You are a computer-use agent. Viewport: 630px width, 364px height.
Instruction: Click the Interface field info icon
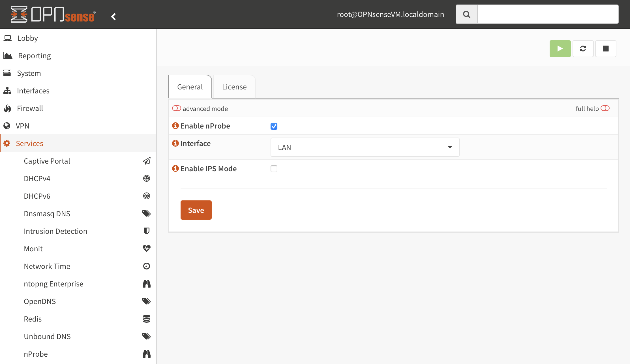point(175,143)
